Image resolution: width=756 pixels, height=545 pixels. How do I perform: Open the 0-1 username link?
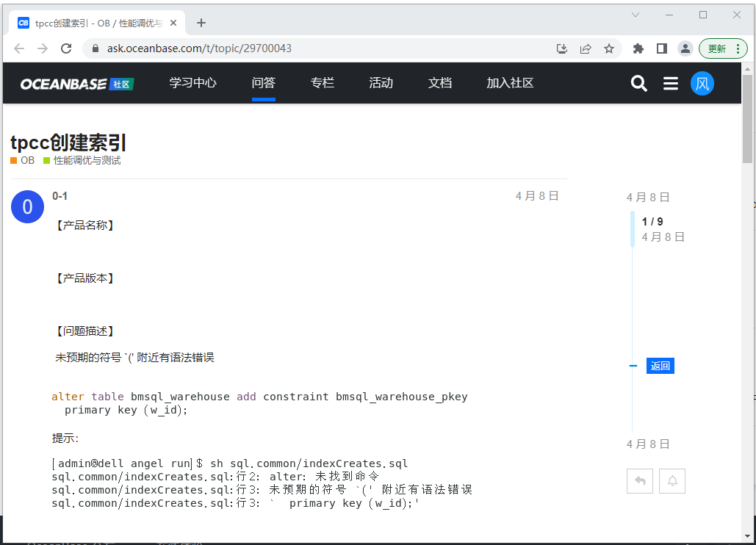(x=60, y=196)
